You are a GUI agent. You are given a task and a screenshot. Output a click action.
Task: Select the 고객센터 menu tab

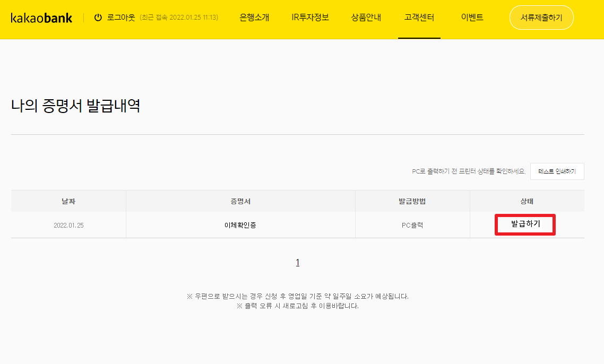[x=419, y=18]
